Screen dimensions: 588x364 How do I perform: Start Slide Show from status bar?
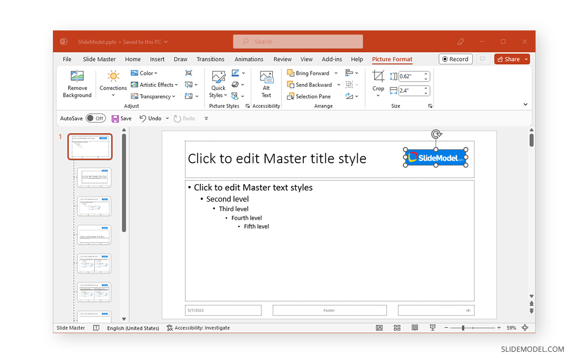click(432, 327)
